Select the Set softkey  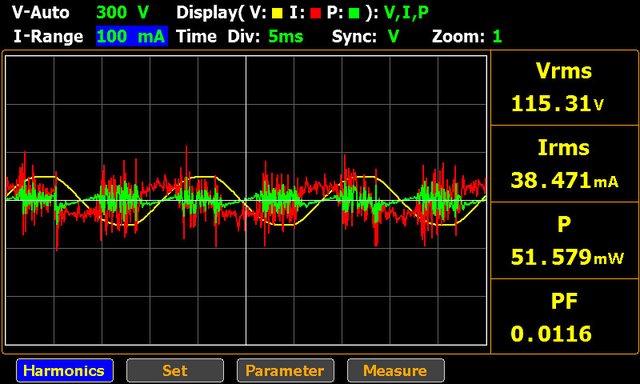pos(175,371)
